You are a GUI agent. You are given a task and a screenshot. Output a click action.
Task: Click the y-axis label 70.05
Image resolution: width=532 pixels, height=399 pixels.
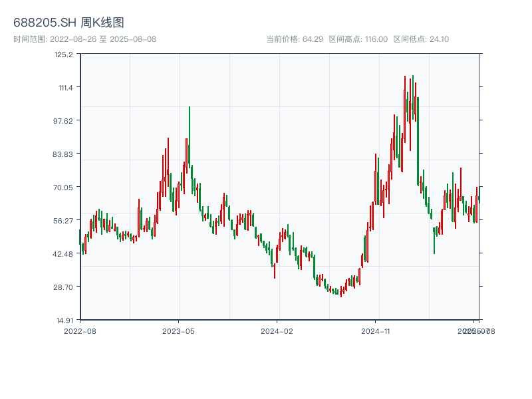[63, 188]
